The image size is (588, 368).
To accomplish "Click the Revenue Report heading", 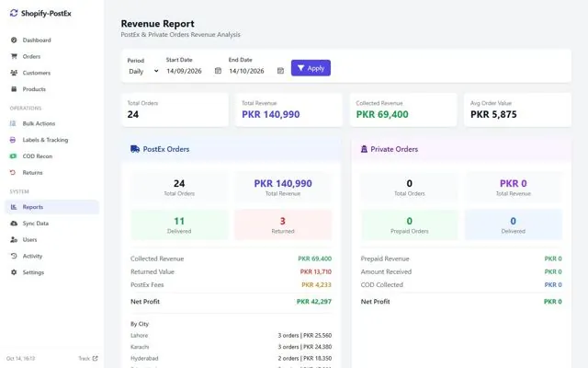I will pyautogui.click(x=157, y=24).
